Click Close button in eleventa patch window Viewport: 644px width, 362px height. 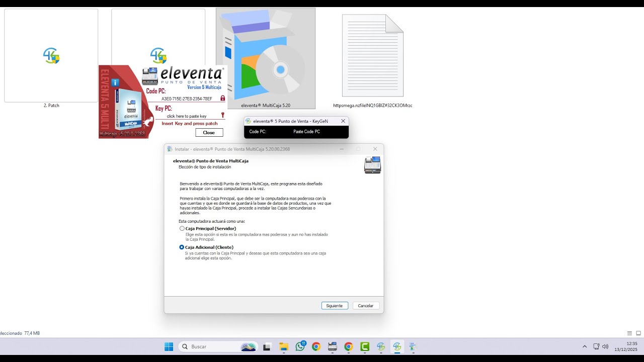coord(209,133)
